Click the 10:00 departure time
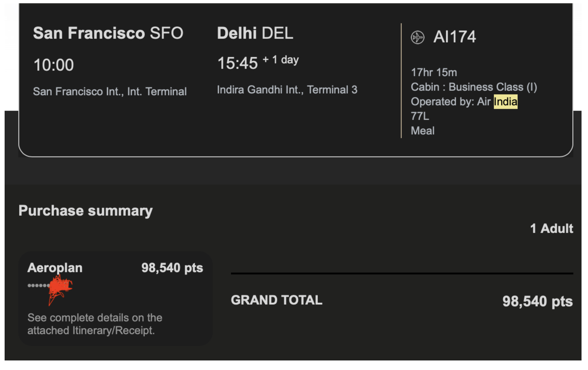 coord(54,65)
